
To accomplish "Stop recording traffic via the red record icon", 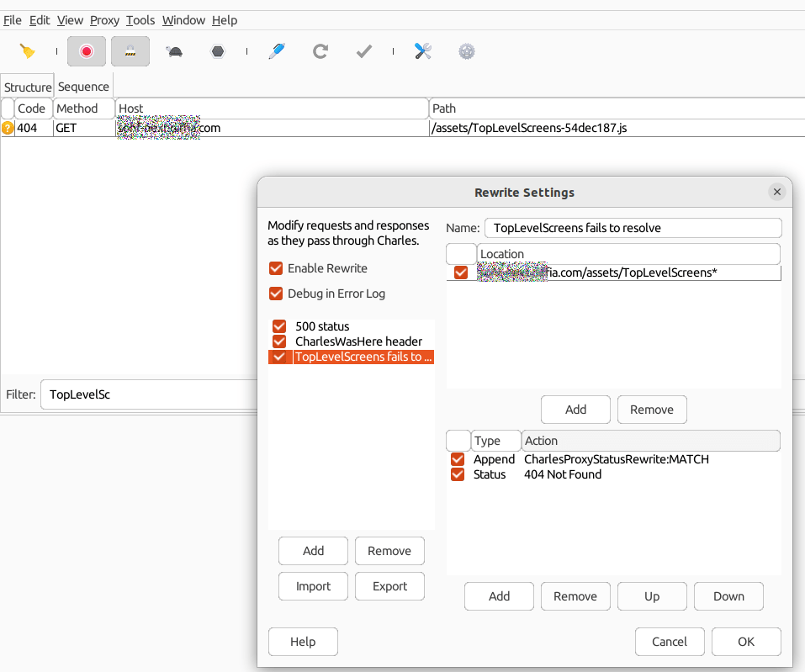I will [x=86, y=50].
